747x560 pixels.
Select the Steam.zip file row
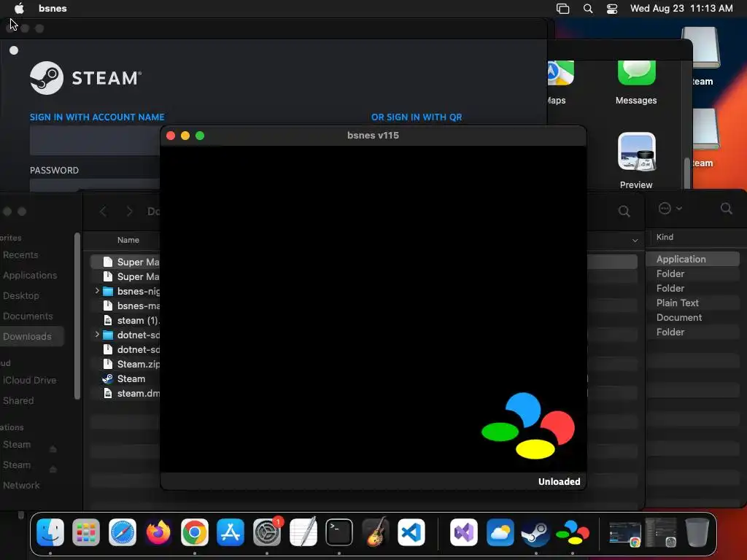coord(131,365)
